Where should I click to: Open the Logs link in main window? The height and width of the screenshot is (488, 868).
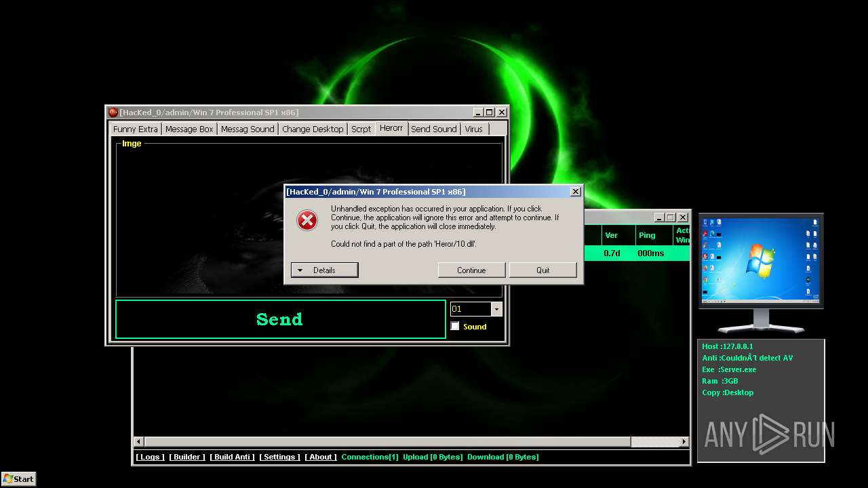(x=150, y=457)
